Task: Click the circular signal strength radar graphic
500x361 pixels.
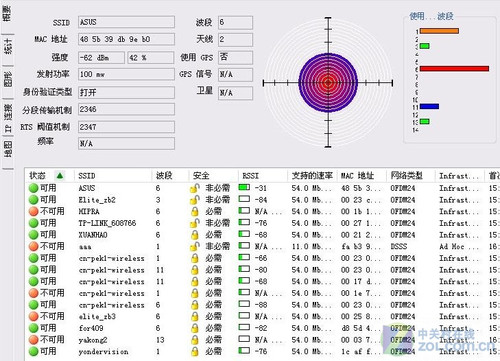Action: pos(328,83)
